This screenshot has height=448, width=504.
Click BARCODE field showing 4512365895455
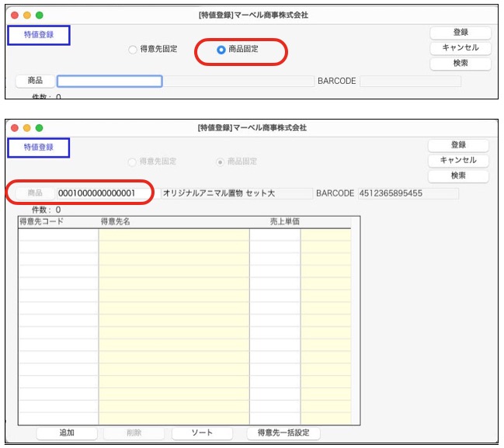407,193
